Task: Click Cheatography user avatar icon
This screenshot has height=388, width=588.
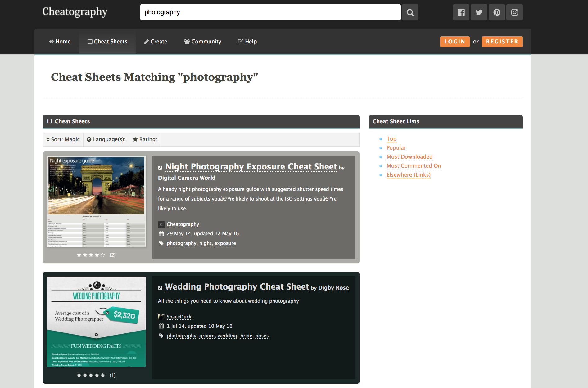Action: (161, 224)
